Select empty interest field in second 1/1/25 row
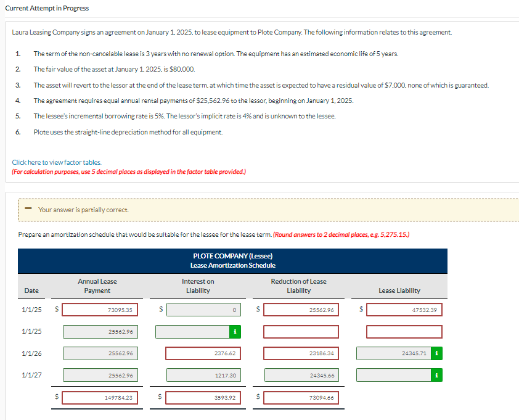 (x=193, y=332)
